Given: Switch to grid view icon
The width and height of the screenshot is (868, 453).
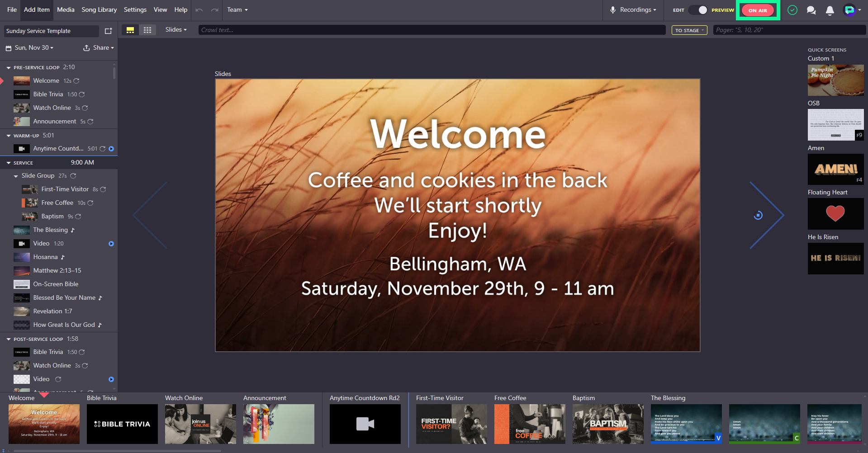Looking at the screenshot, I should (x=147, y=30).
